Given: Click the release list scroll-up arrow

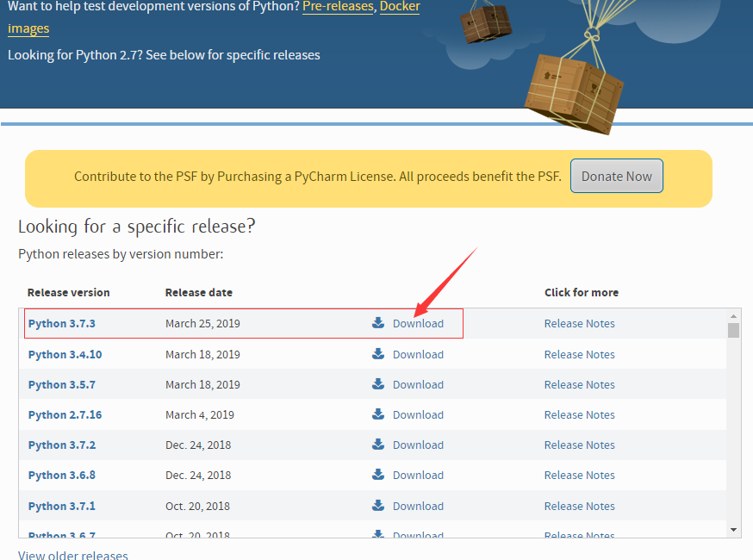Looking at the screenshot, I should point(733,316).
